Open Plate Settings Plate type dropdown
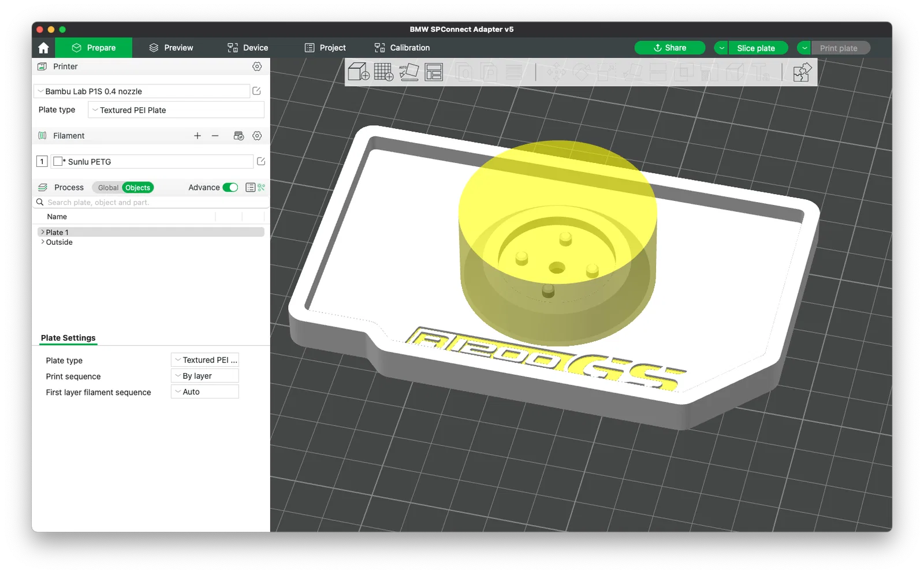The height and width of the screenshot is (574, 924). pos(205,360)
